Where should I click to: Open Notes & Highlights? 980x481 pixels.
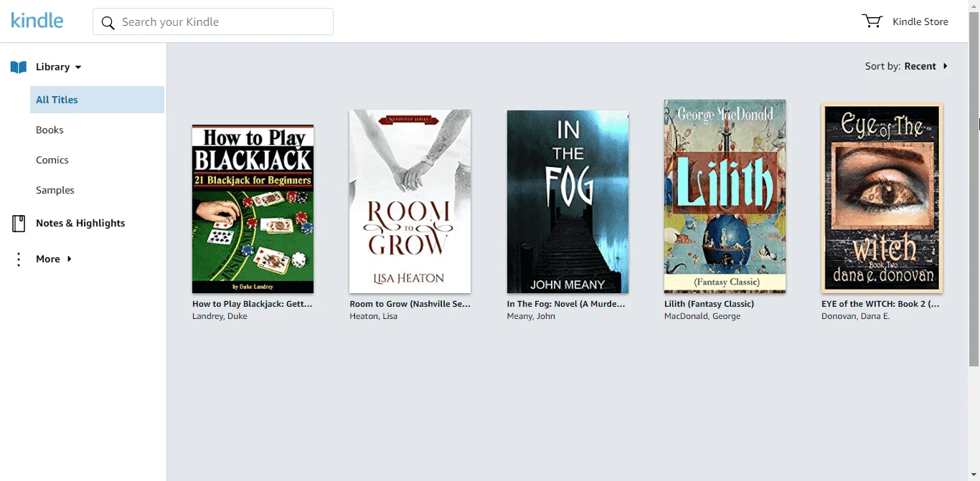pos(80,223)
